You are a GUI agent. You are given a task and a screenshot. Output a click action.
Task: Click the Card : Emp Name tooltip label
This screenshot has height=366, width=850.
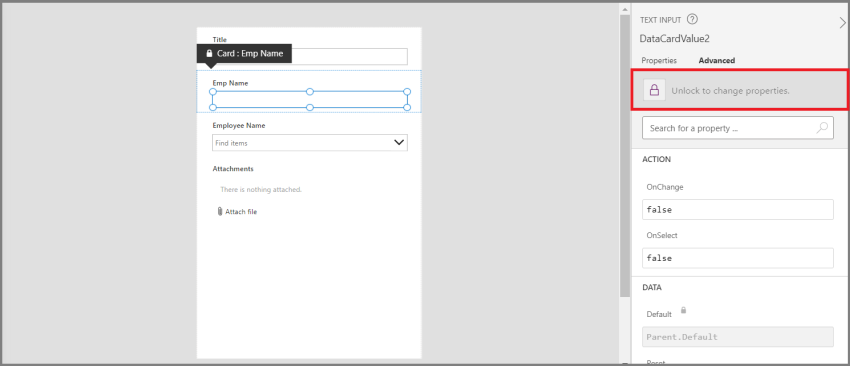(244, 54)
